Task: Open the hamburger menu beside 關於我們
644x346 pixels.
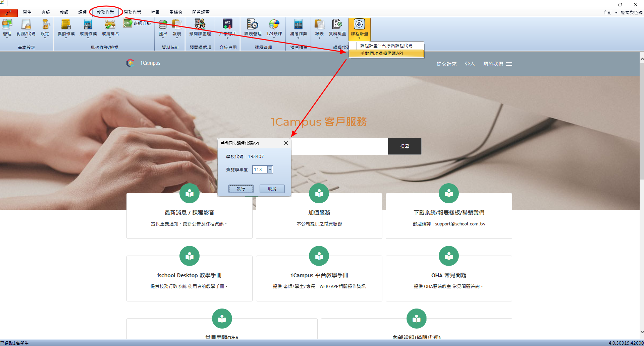Action: [x=509, y=64]
